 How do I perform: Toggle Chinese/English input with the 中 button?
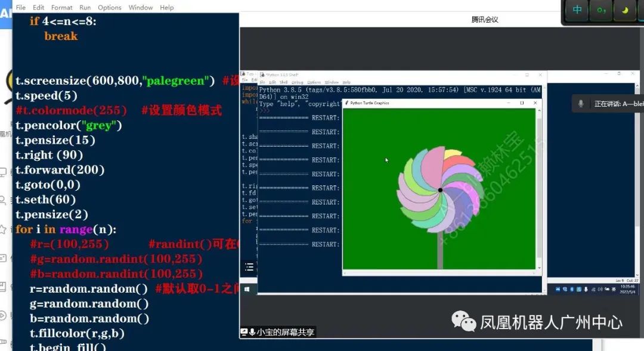pyautogui.click(x=577, y=9)
